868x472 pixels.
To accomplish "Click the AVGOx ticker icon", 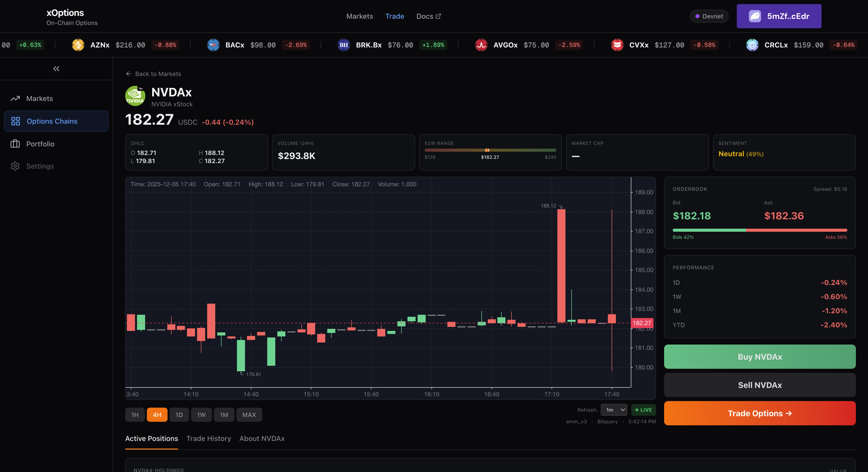I will point(481,45).
